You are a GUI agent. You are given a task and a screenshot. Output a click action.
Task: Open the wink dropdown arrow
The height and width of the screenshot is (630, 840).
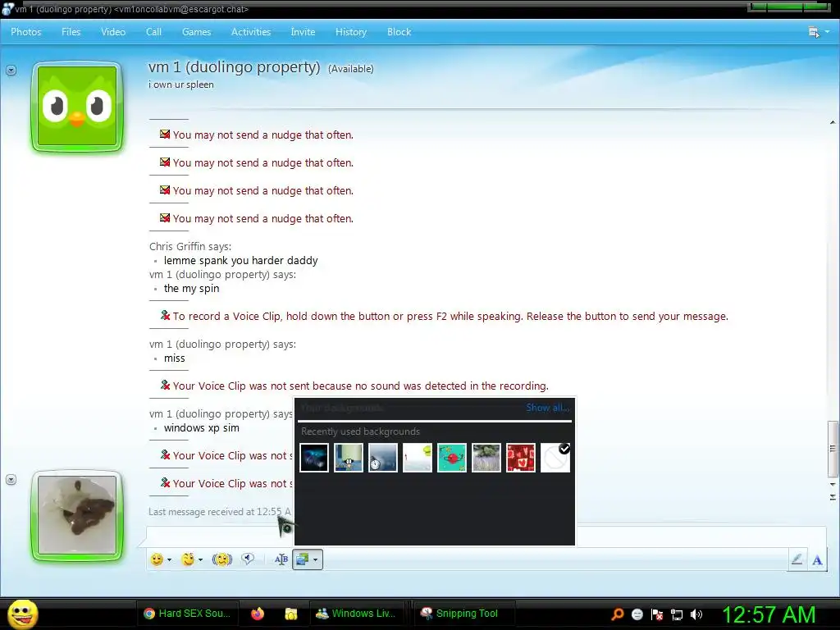(x=200, y=559)
